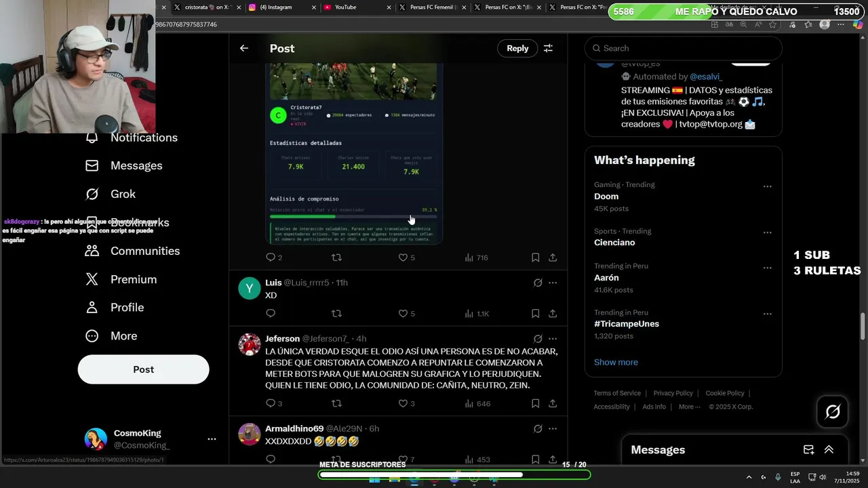Open the Terms of Service link
The width and height of the screenshot is (868, 488).
pyautogui.click(x=617, y=393)
